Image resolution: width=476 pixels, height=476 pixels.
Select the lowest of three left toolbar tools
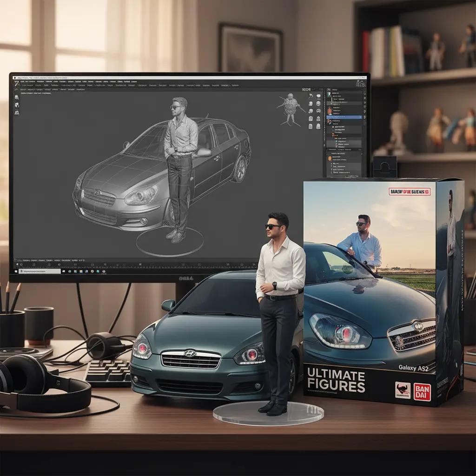(x=17, y=112)
